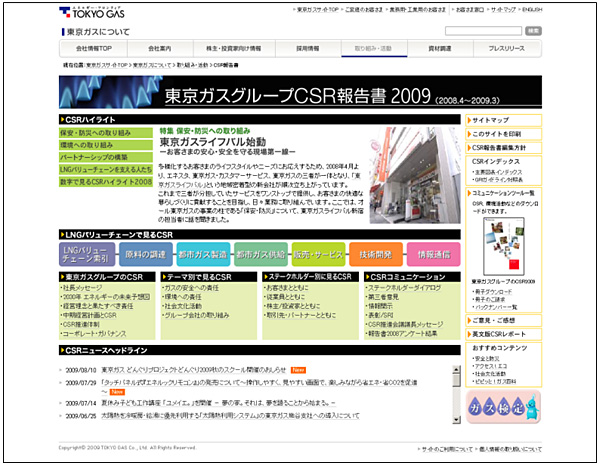Open the 2009/06/25 solar heat news headline
The height and width of the screenshot is (466, 600).
[230, 415]
